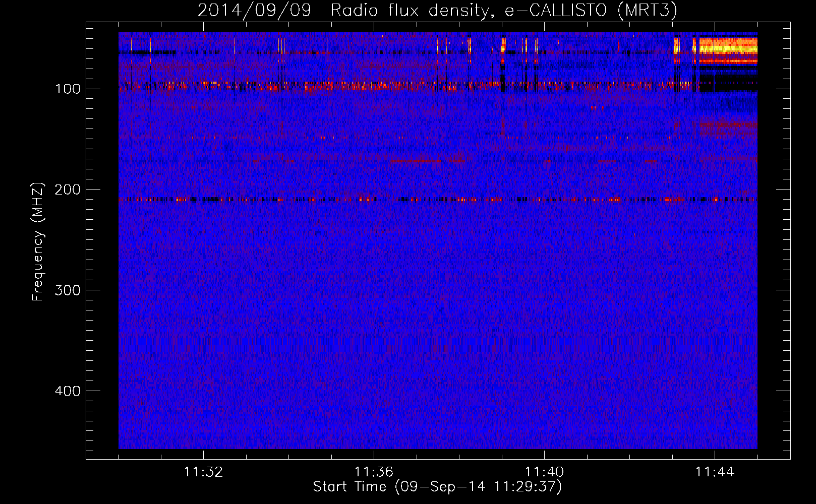Click the 200 frequency tick label

click(68, 190)
